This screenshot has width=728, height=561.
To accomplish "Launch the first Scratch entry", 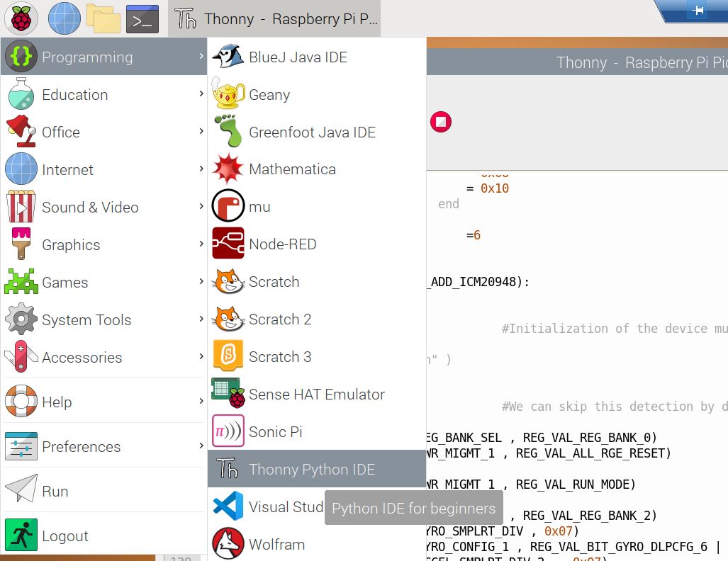I will [317, 282].
